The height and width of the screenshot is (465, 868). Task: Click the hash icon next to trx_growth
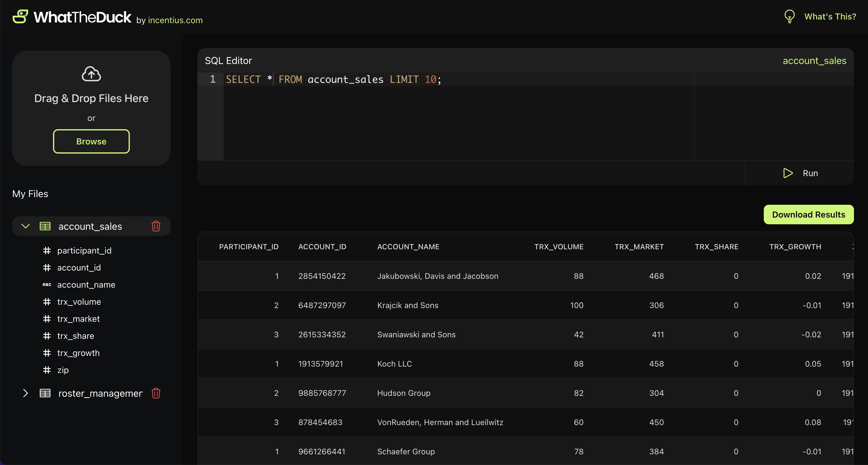click(47, 353)
